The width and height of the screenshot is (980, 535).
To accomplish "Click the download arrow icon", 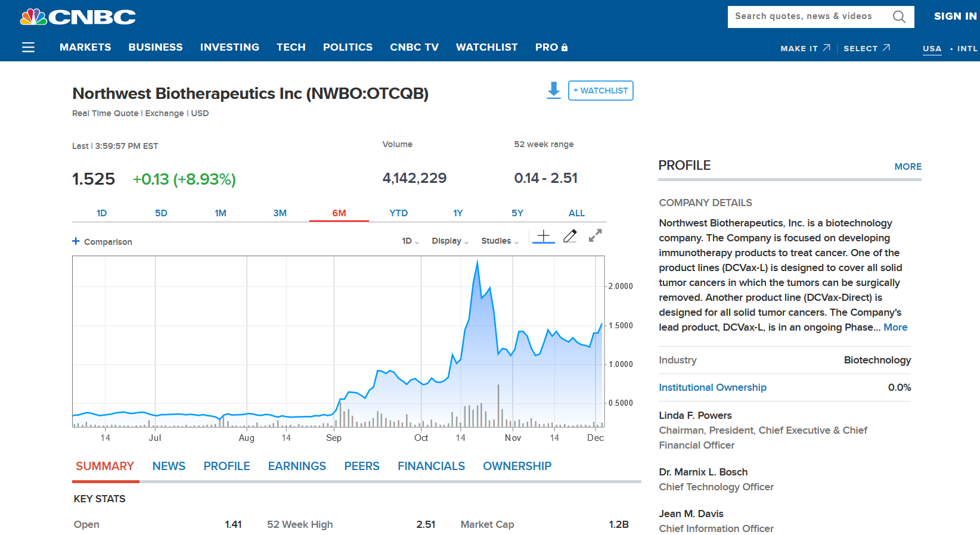I will point(554,90).
